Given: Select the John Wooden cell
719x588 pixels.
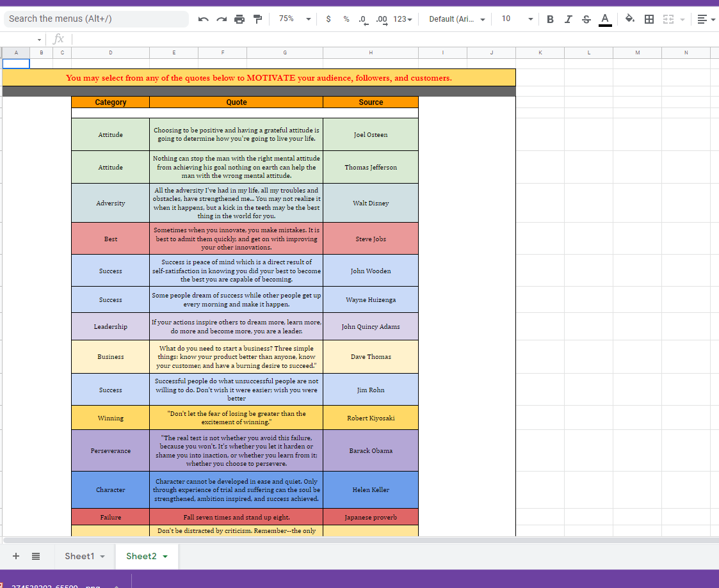Looking at the screenshot, I should [371, 271].
